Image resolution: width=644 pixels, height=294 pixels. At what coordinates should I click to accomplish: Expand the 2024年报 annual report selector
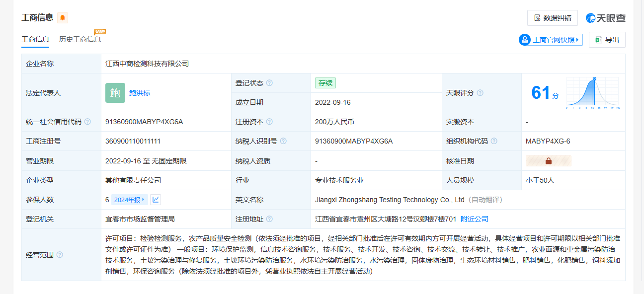(x=129, y=200)
